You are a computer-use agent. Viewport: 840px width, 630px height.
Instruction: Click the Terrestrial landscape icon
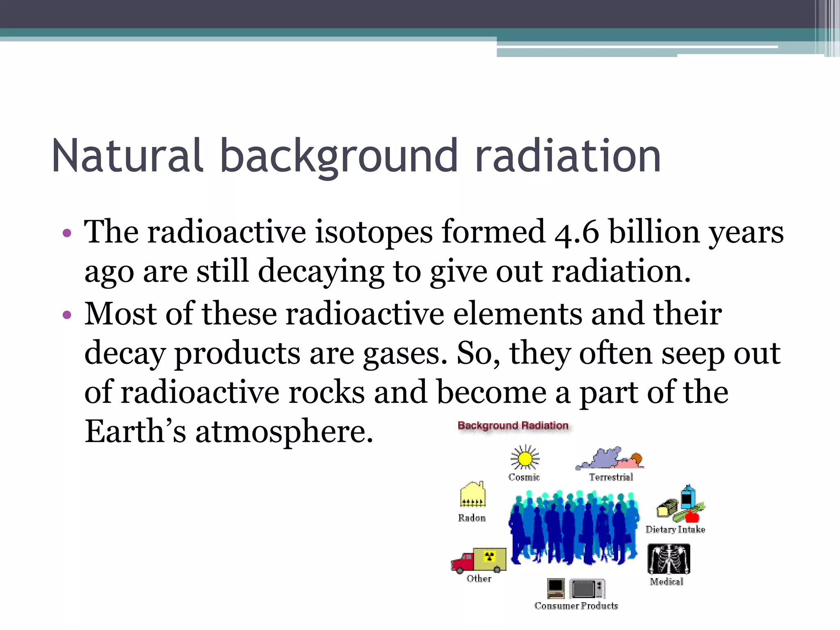click(610, 459)
